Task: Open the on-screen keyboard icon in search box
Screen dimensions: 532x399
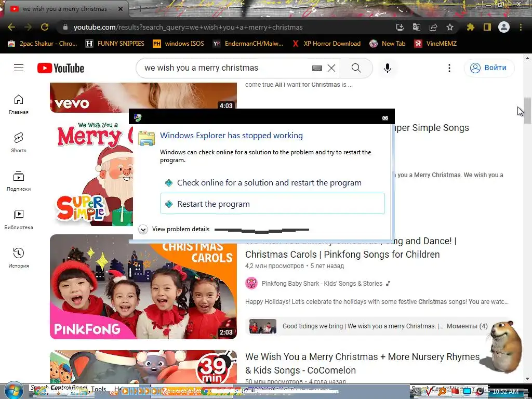Action: coord(317,68)
